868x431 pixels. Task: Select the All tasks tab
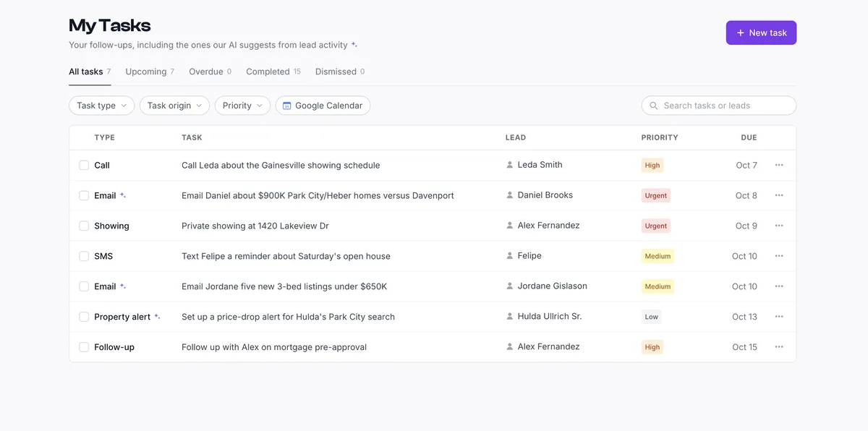coord(90,72)
